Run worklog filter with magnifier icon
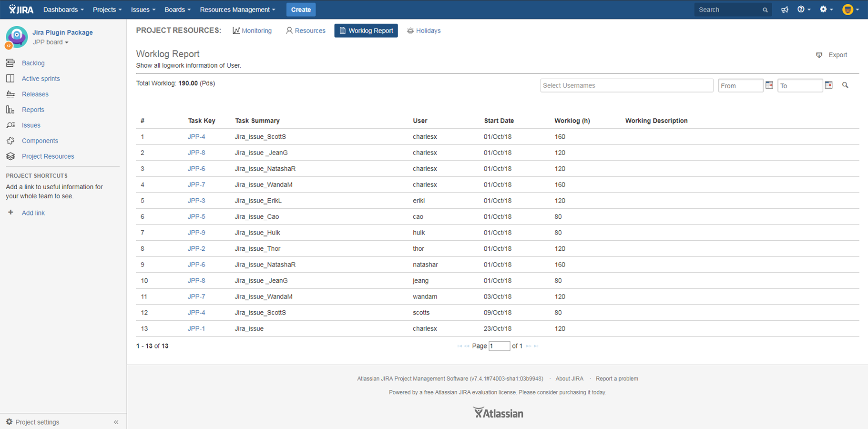868x429 pixels. tap(845, 85)
